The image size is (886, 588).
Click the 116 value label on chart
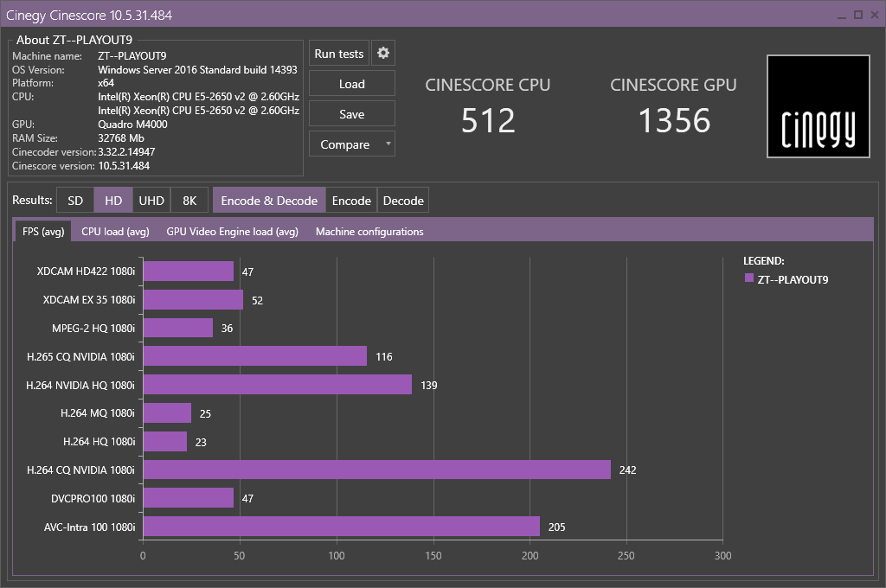tap(384, 357)
